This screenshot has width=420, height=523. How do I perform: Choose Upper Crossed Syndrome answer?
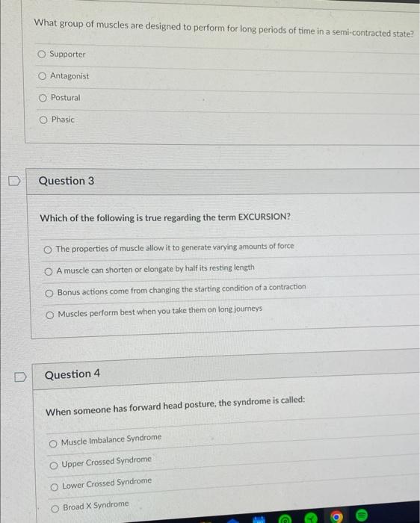(x=54, y=465)
